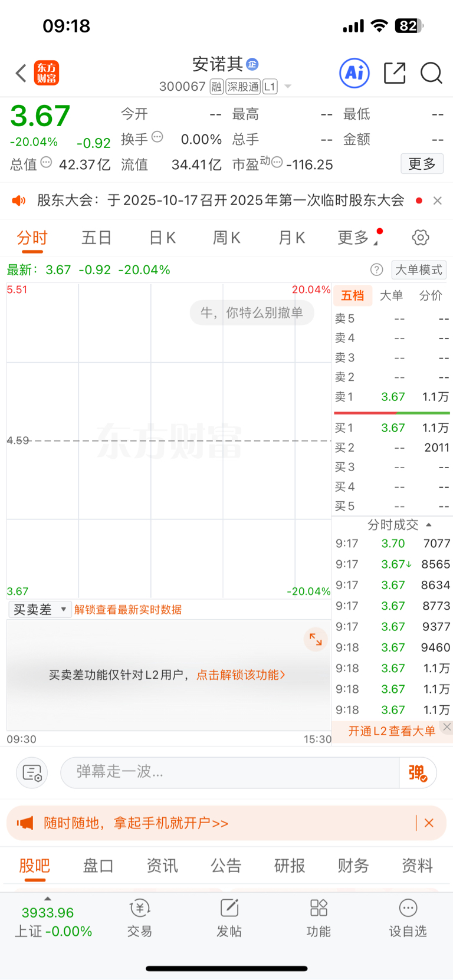This screenshot has height=980, width=453.
Task: Tap the share export icon
Action: pos(395,73)
